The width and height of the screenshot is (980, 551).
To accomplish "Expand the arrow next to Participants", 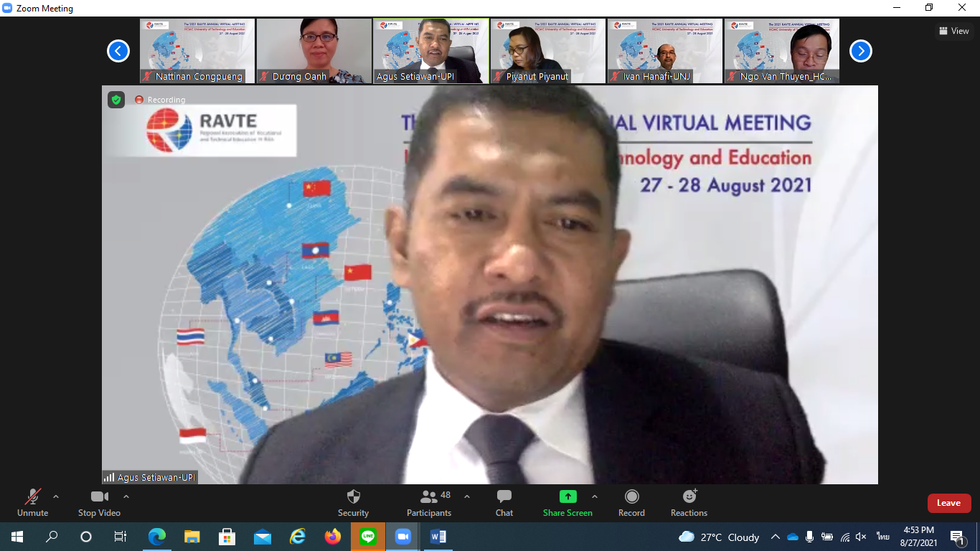I will [467, 496].
